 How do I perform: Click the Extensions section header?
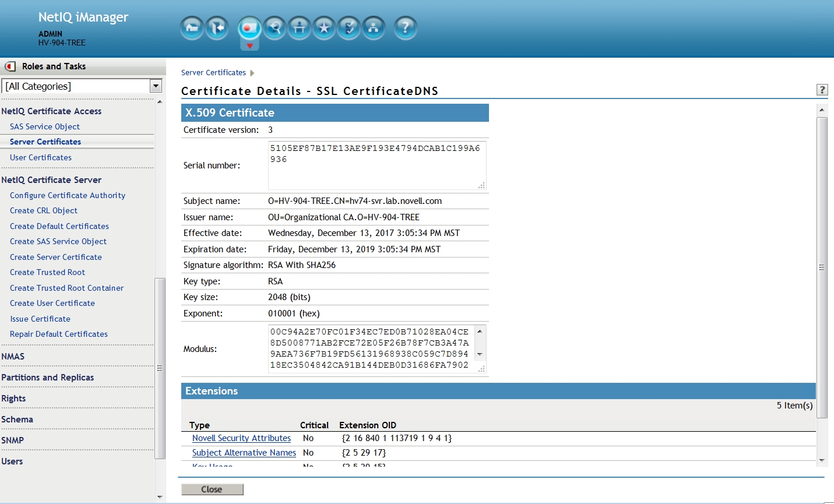pyautogui.click(x=498, y=391)
